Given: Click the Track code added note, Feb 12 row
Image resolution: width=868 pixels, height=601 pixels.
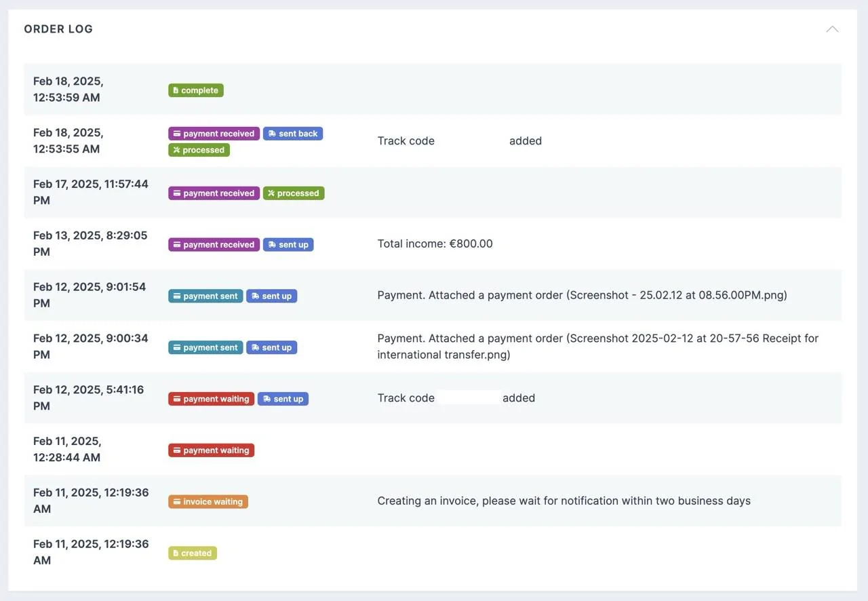Looking at the screenshot, I should pos(456,398).
